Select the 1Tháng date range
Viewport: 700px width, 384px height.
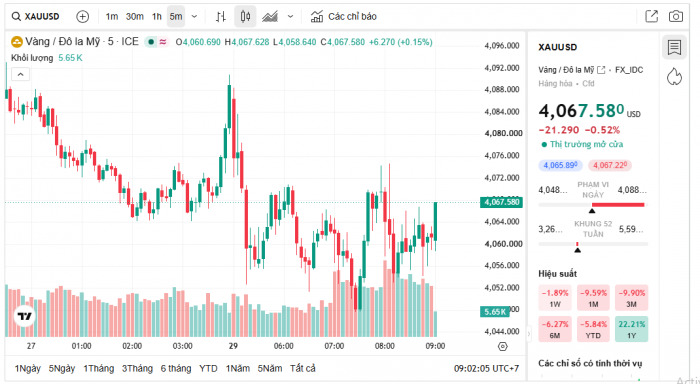click(99, 368)
